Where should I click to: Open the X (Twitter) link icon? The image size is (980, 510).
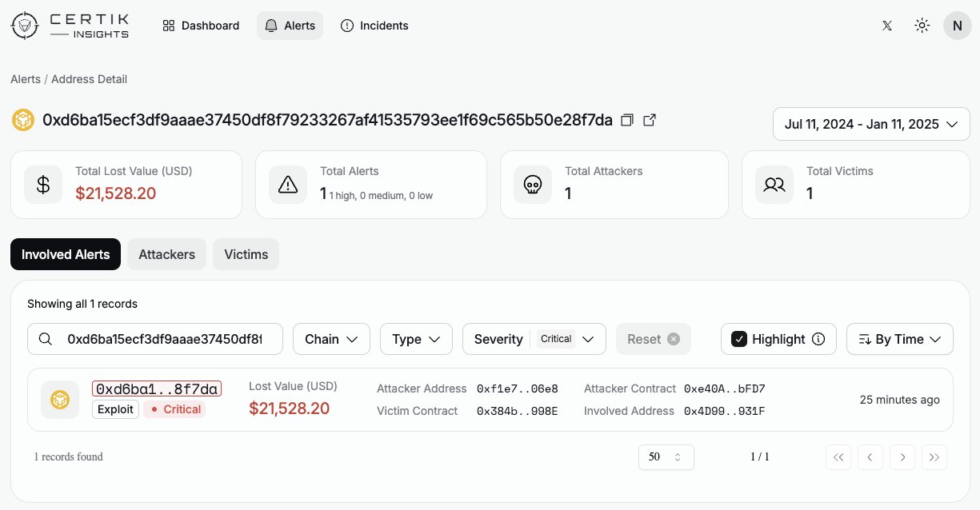pos(886,26)
